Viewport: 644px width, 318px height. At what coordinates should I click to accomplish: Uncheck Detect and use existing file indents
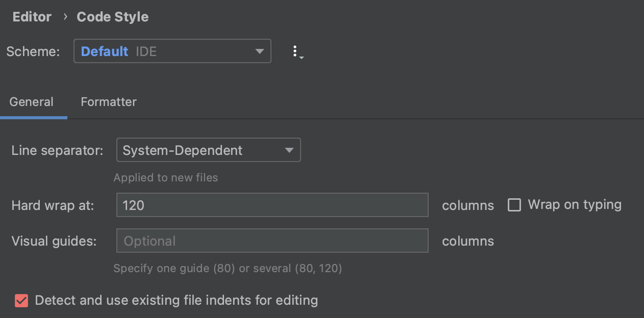tap(21, 301)
